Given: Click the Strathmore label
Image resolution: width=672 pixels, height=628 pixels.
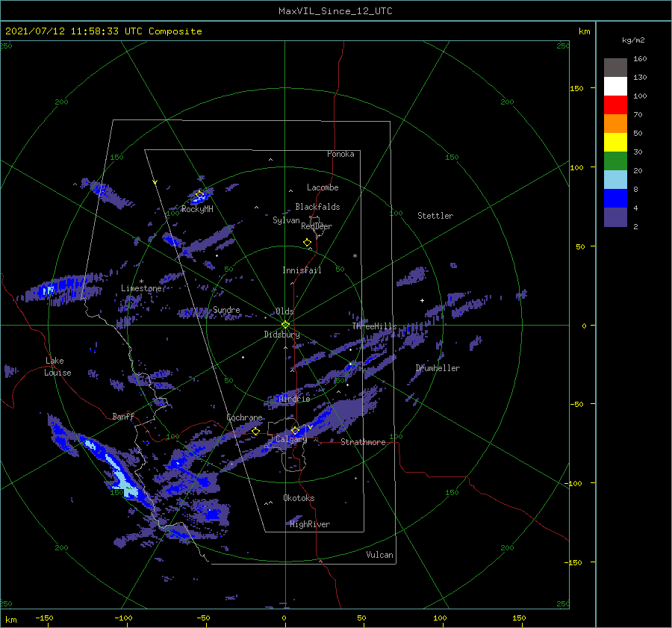Looking at the screenshot, I should pos(364,442).
